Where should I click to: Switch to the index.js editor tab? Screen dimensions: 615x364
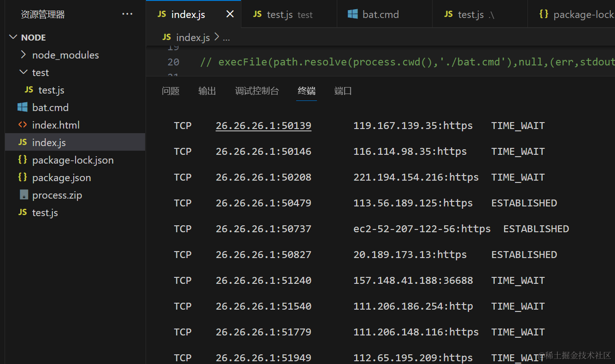click(193, 14)
